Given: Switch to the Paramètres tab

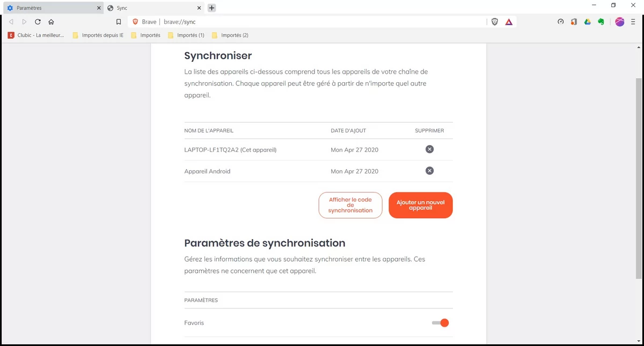Looking at the screenshot, I should 53,8.
